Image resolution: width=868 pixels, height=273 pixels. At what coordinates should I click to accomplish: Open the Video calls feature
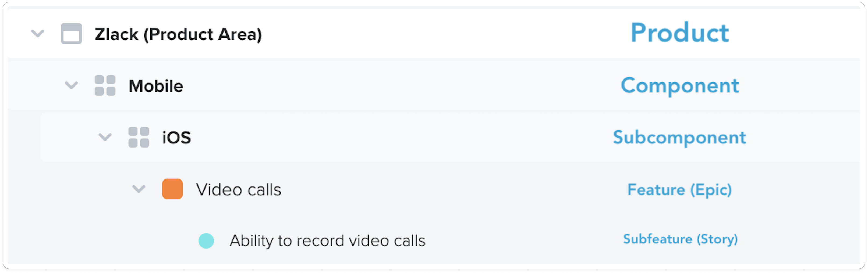pos(238,189)
